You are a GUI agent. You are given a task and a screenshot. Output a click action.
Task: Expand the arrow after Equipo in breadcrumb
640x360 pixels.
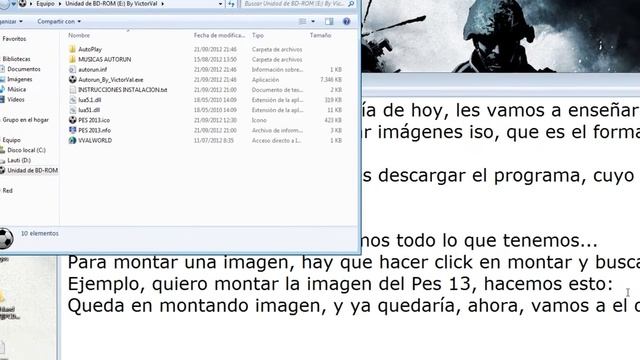60,4
